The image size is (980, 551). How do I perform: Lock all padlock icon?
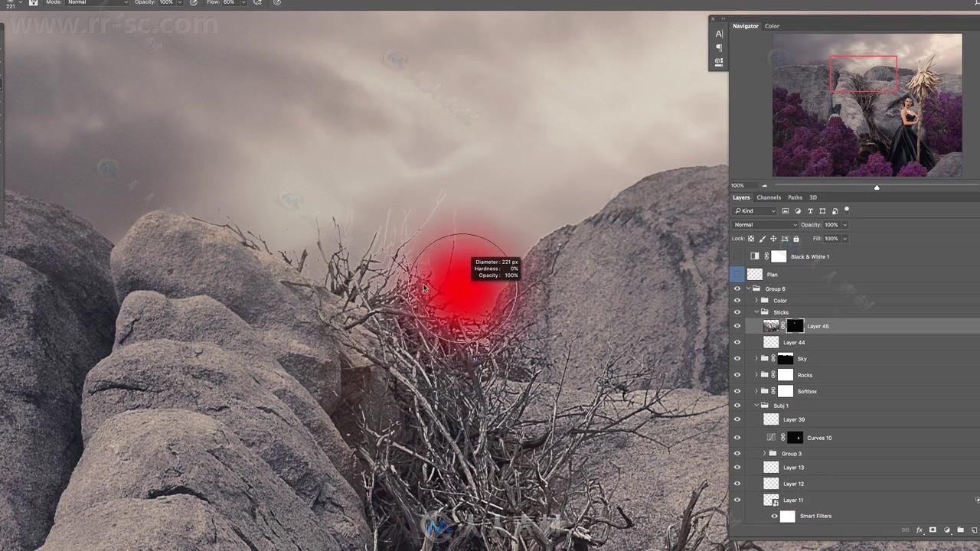pos(796,238)
